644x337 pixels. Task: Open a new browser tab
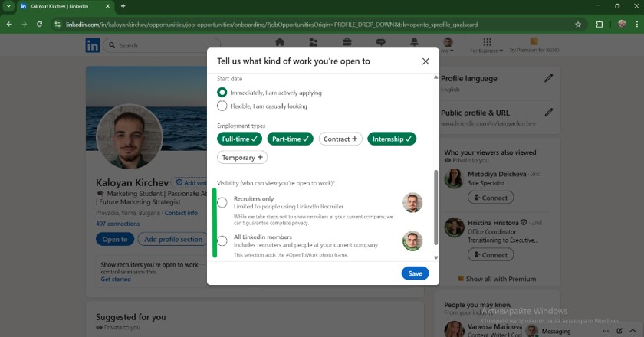click(x=123, y=6)
